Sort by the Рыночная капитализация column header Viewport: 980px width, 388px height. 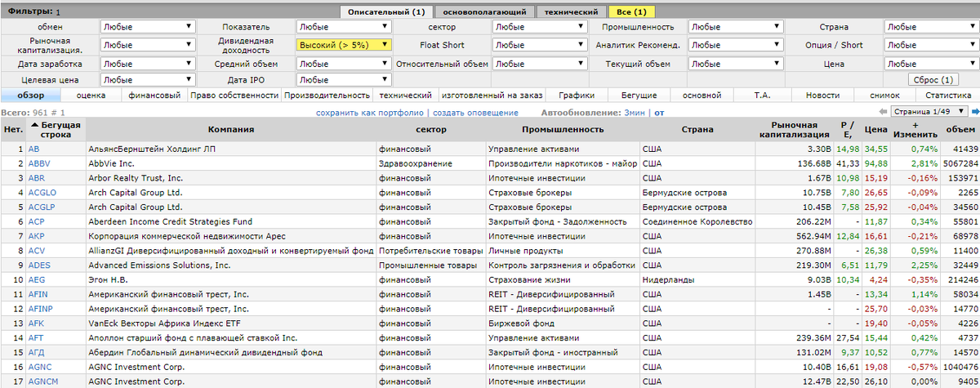pyautogui.click(x=793, y=129)
